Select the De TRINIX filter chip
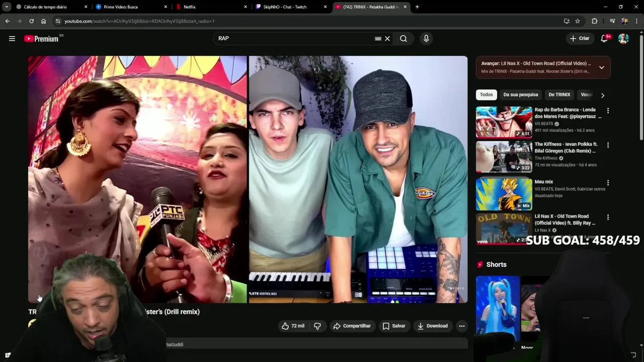The width and height of the screenshot is (644, 362). [x=559, y=95]
